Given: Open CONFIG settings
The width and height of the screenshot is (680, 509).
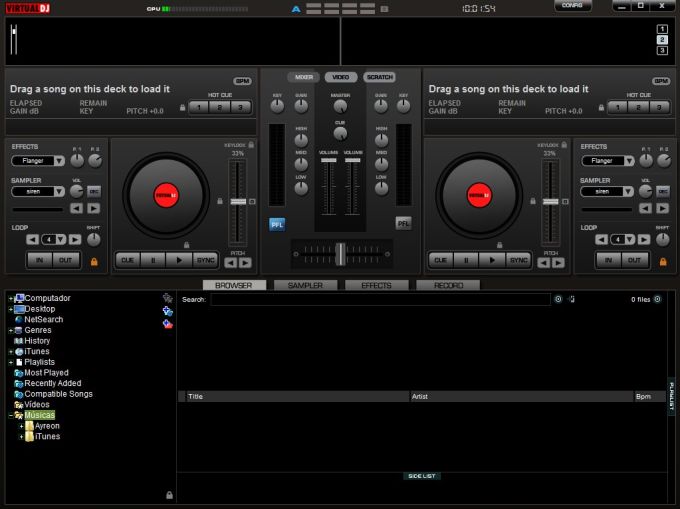Looking at the screenshot, I should coord(572,6).
